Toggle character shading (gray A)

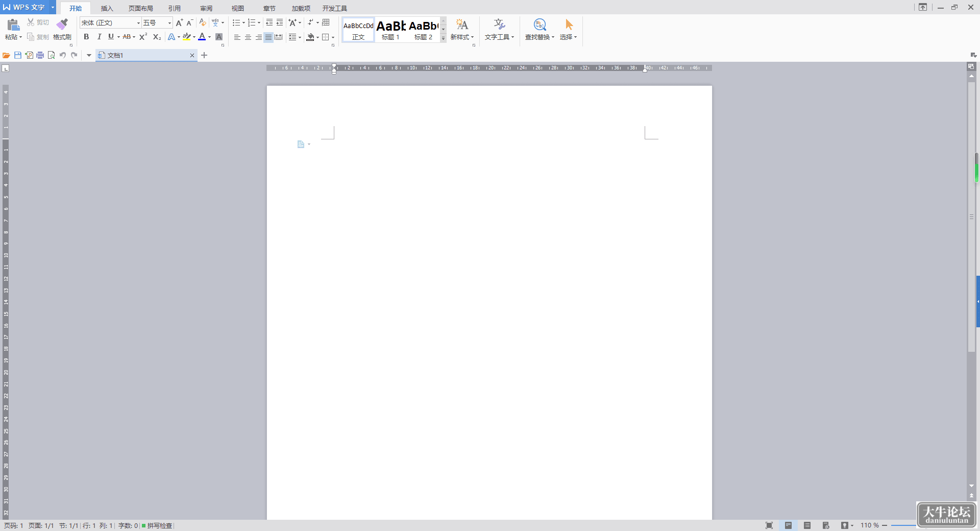tap(219, 37)
